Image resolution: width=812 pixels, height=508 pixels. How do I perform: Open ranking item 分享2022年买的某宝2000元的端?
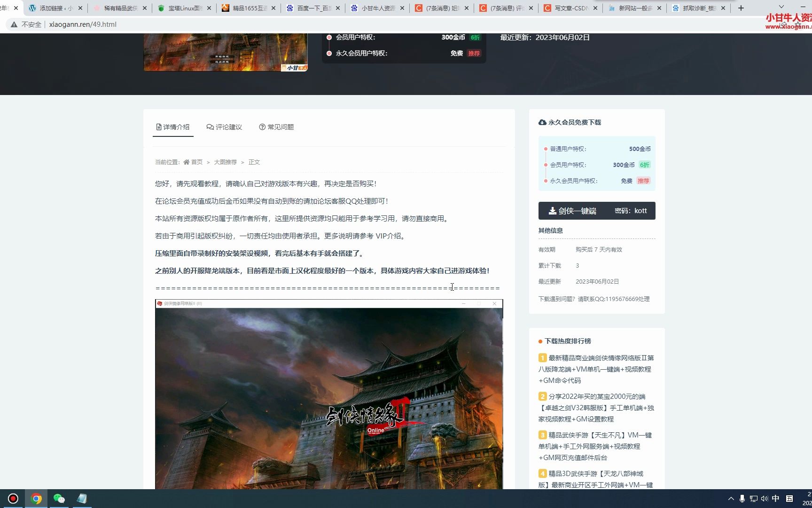click(596, 408)
